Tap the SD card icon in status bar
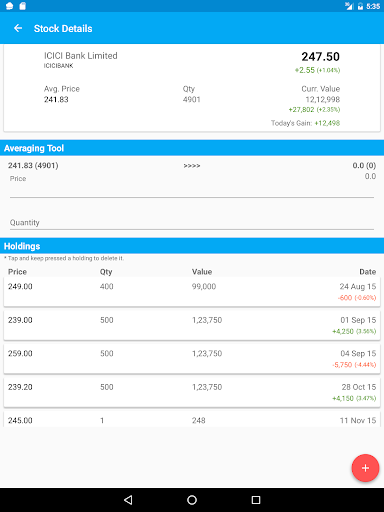This screenshot has height=512, width=384. 22,6
